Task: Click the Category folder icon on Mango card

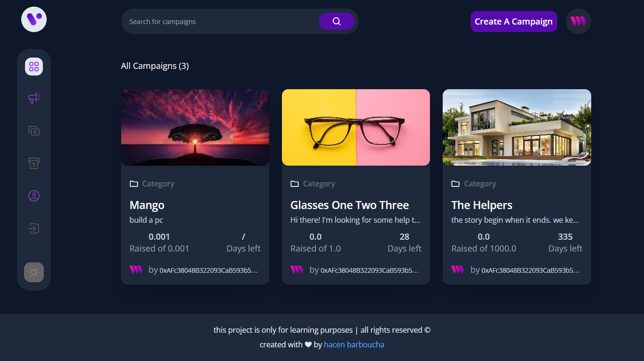Action: pos(133,184)
